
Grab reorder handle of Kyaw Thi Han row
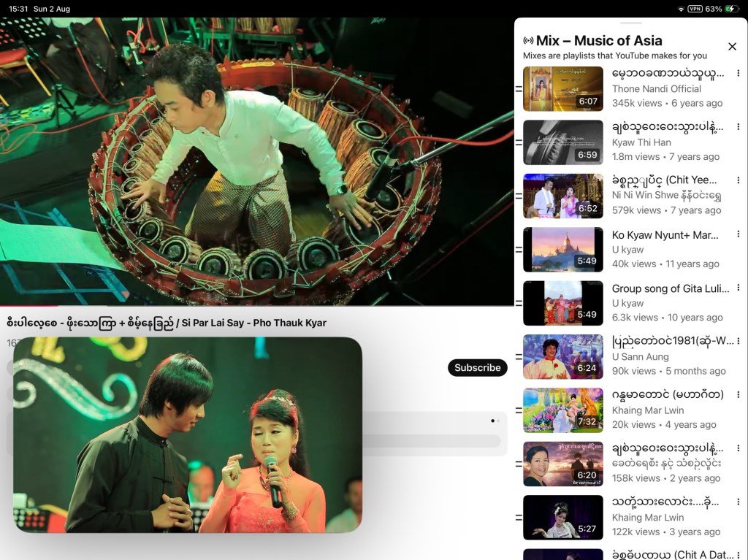(519, 142)
